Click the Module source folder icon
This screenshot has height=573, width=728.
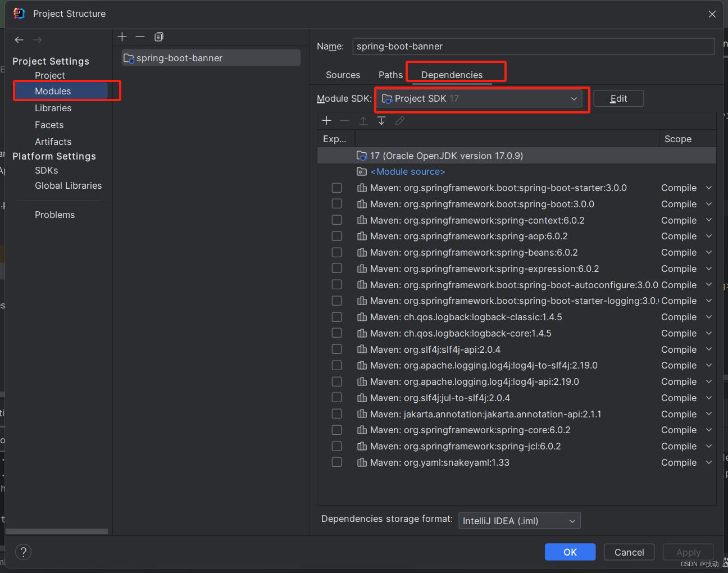click(x=362, y=171)
